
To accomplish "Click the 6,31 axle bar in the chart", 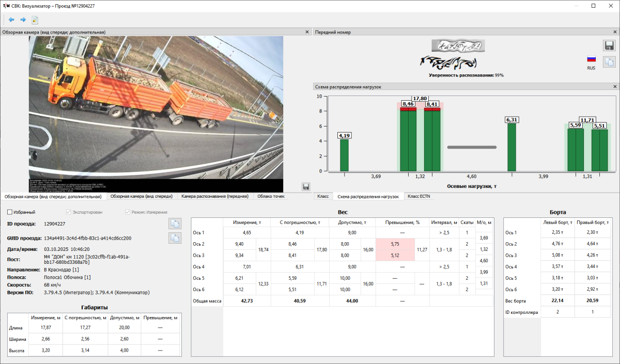I will (512, 147).
